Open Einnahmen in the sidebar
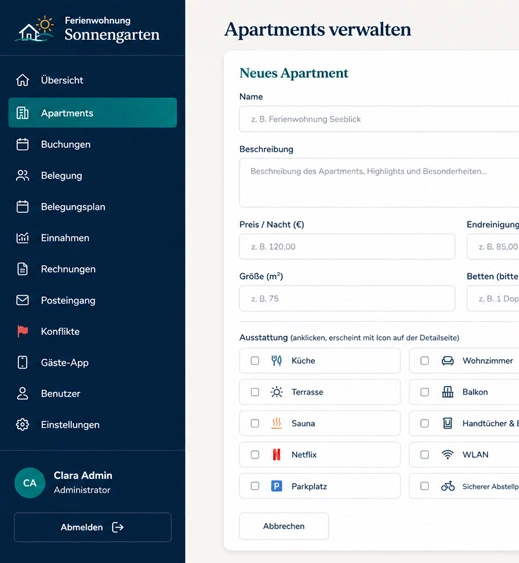 (x=93, y=238)
